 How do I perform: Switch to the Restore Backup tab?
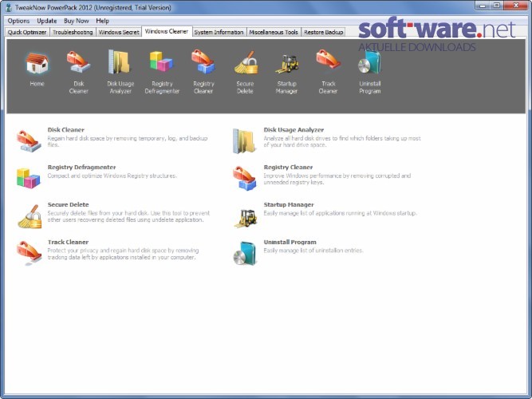pyautogui.click(x=323, y=32)
